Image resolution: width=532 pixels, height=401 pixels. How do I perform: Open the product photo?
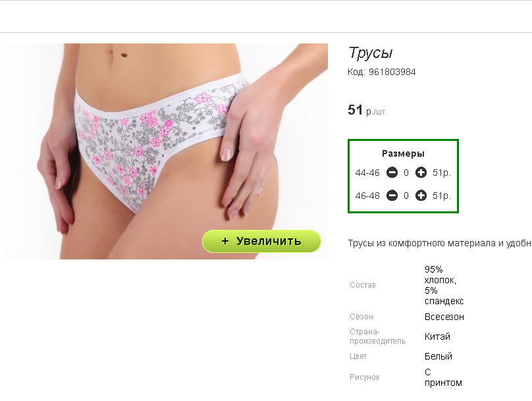point(166,151)
